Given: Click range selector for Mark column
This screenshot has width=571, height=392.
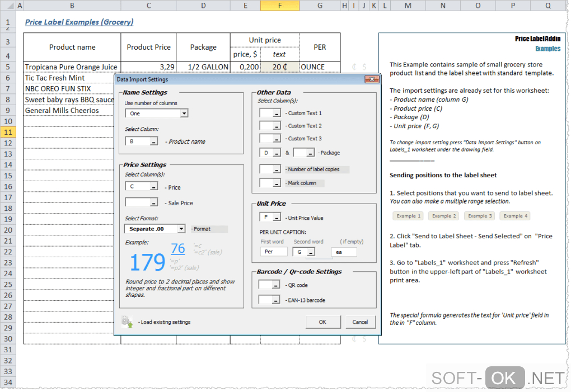Looking at the screenshot, I should (276, 183).
